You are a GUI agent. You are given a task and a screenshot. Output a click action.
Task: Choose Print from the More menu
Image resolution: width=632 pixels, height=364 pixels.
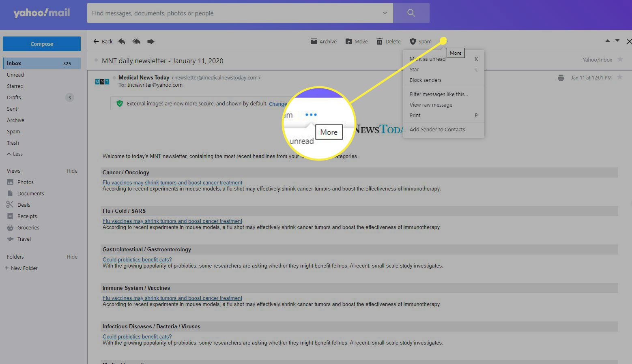click(443, 115)
